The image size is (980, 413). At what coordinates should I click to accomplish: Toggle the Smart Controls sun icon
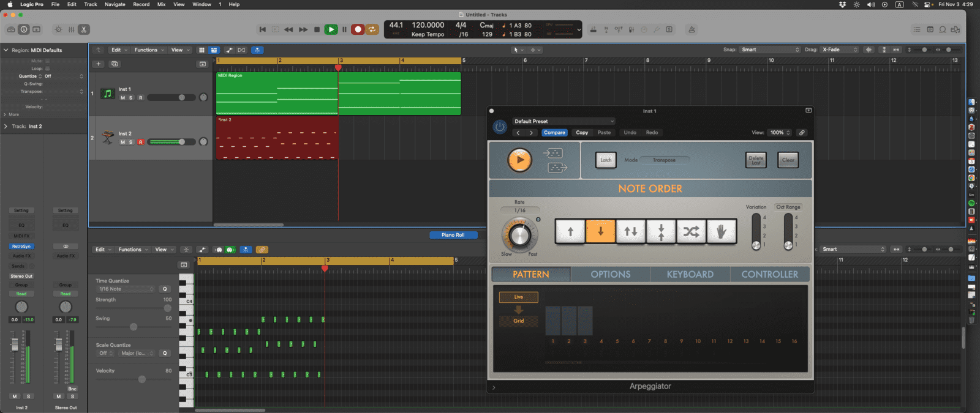[58, 29]
